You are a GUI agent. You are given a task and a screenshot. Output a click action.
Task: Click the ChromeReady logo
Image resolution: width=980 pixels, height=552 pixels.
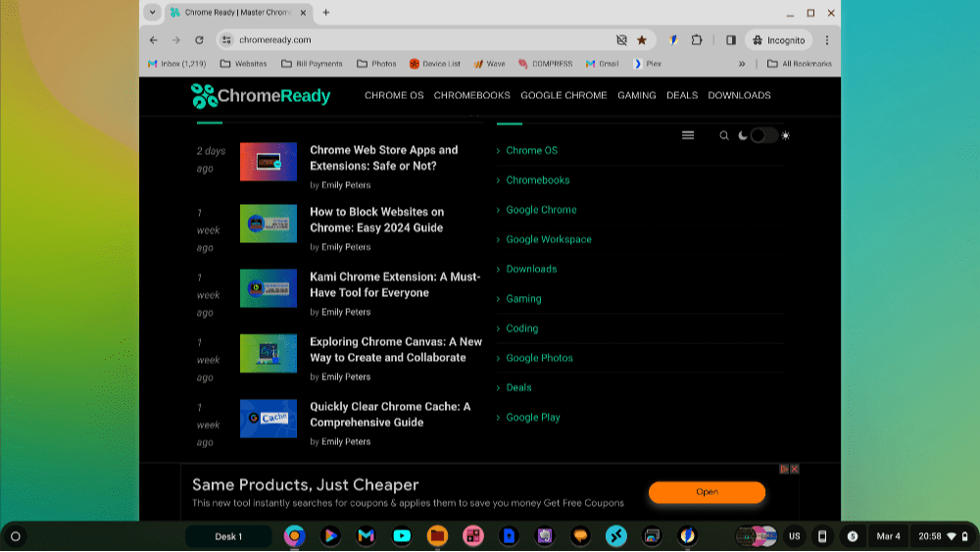click(261, 96)
